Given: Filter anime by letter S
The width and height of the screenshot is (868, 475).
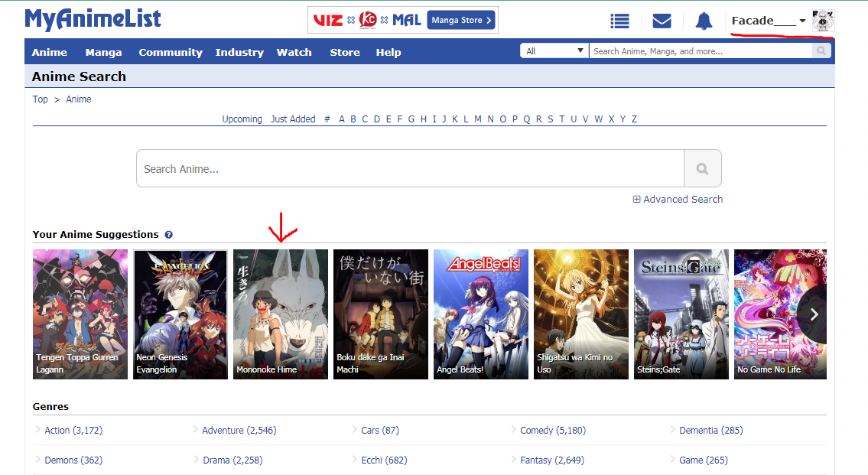Looking at the screenshot, I should [551, 119].
